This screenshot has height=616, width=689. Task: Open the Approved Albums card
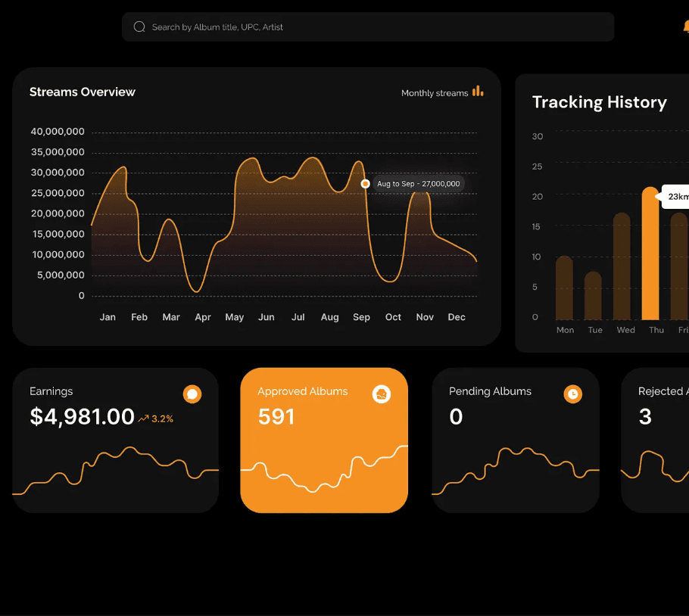[x=324, y=440]
